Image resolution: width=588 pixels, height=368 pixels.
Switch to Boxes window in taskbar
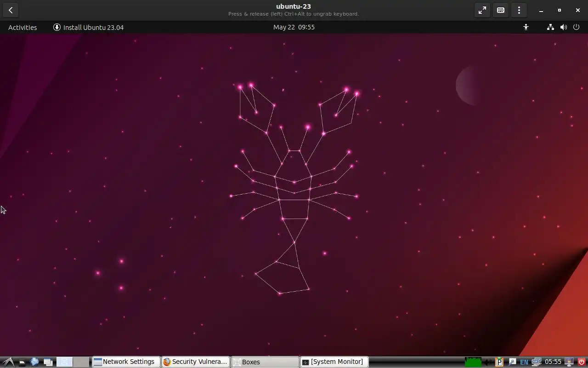265,362
